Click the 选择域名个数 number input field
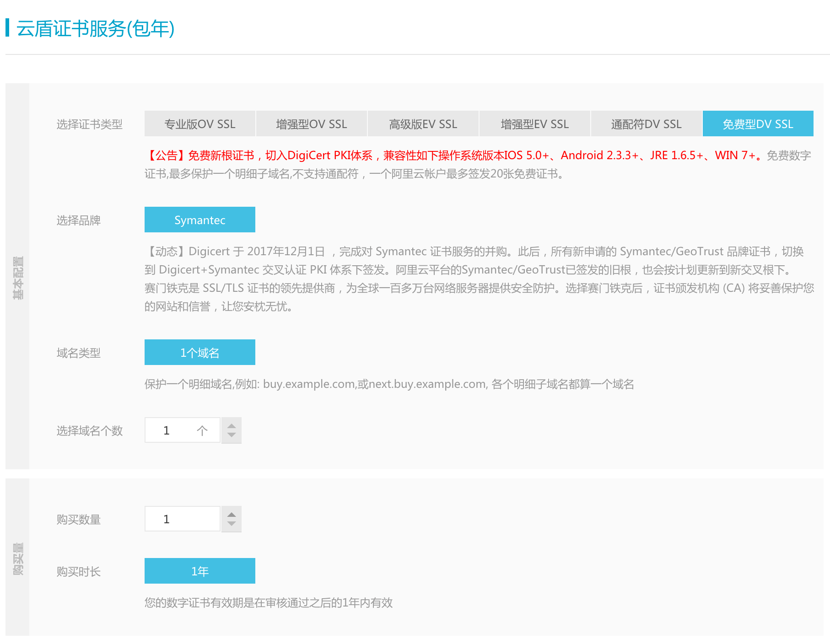Screen dimensions: 830x644 (183, 430)
